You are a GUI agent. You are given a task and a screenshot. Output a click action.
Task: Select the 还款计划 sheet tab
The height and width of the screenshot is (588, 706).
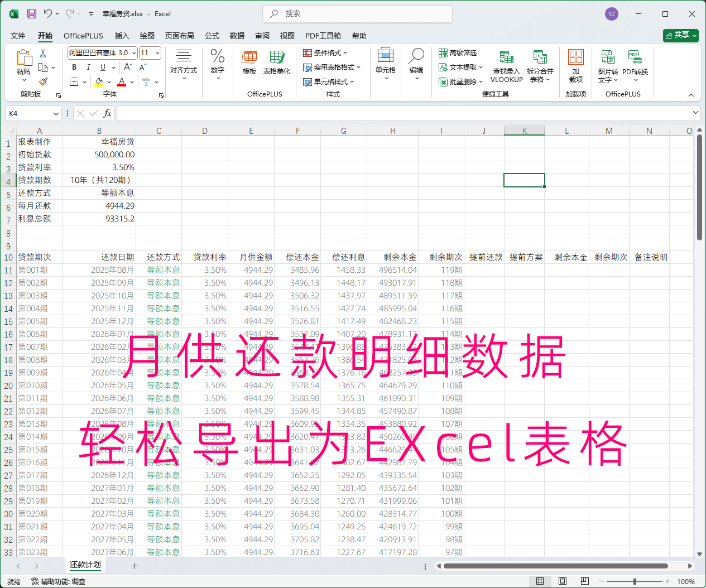(x=85, y=565)
